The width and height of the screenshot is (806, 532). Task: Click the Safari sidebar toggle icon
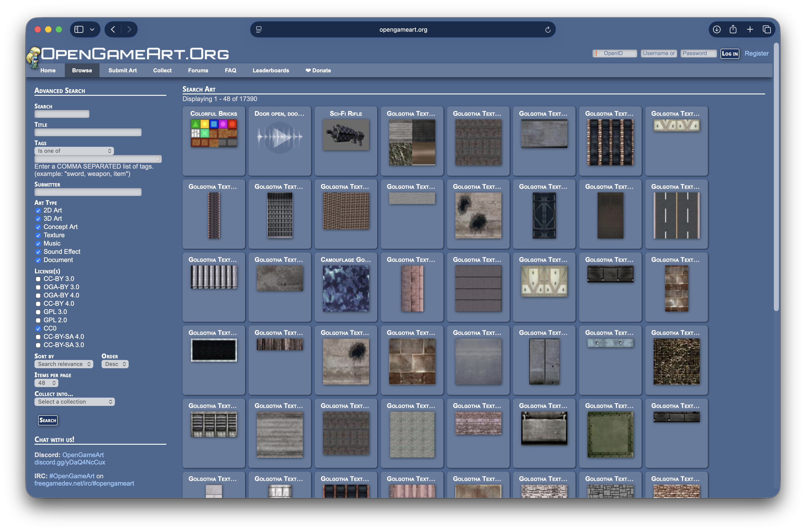tap(79, 30)
